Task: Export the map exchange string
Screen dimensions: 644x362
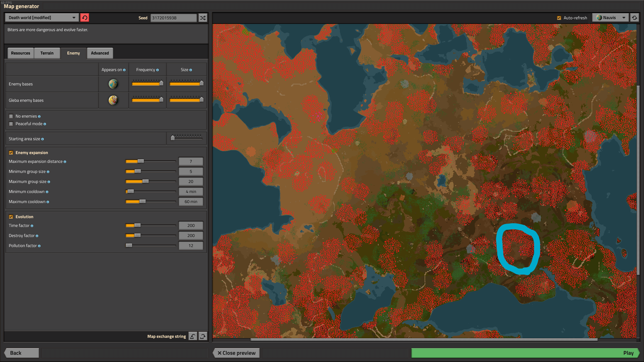Action: pyautogui.click(x=203, y=336)
